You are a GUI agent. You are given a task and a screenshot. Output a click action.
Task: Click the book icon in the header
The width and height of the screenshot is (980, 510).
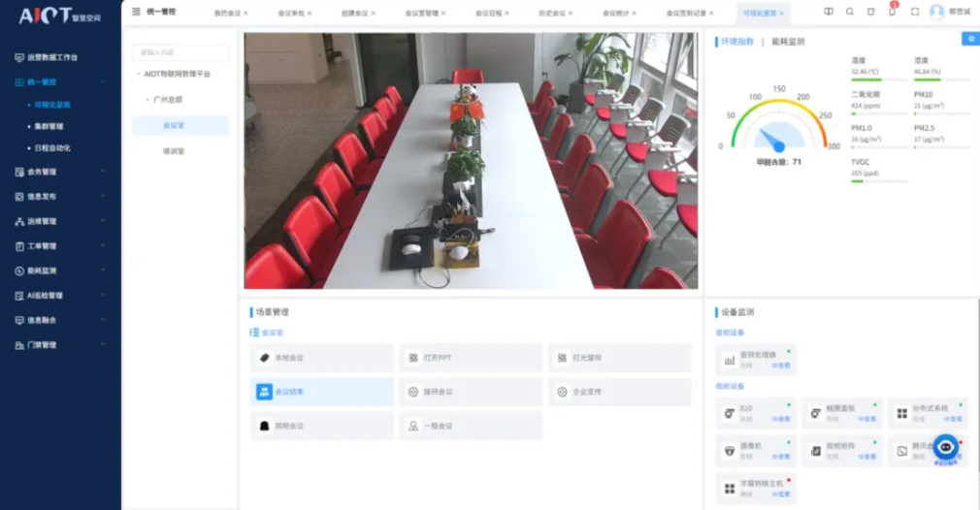coord(828,12)
